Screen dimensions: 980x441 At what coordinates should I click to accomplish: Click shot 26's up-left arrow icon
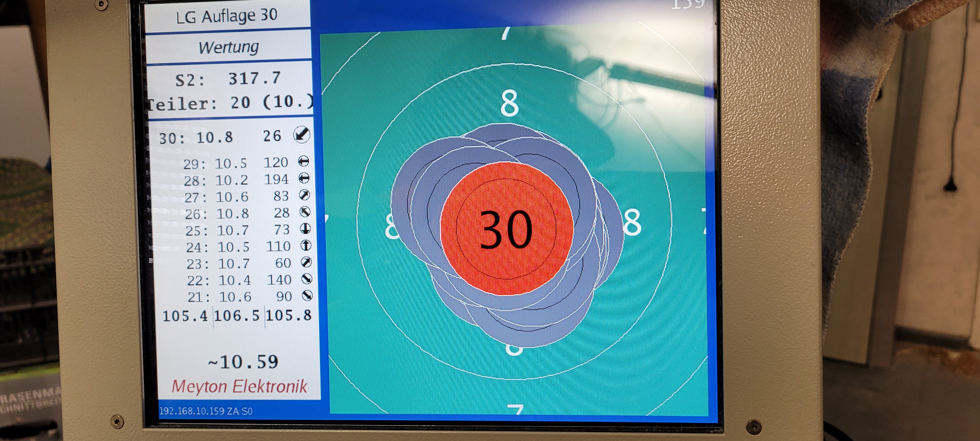coord(305,211)
